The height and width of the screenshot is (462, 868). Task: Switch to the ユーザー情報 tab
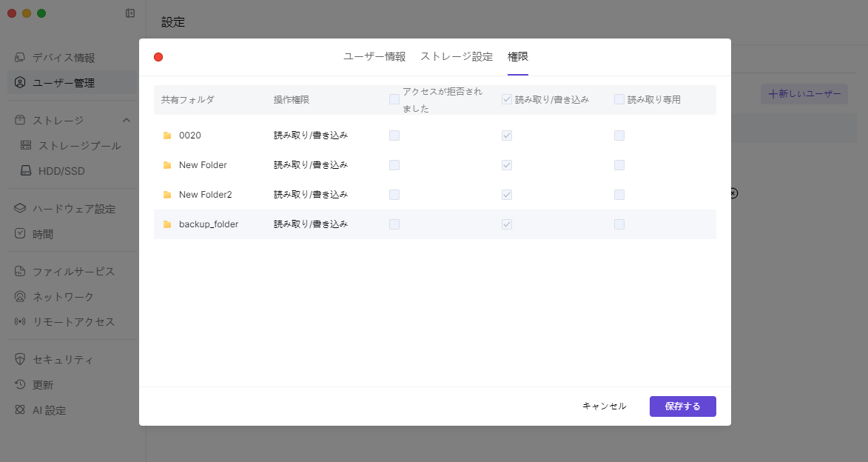(x=374, y=57)
